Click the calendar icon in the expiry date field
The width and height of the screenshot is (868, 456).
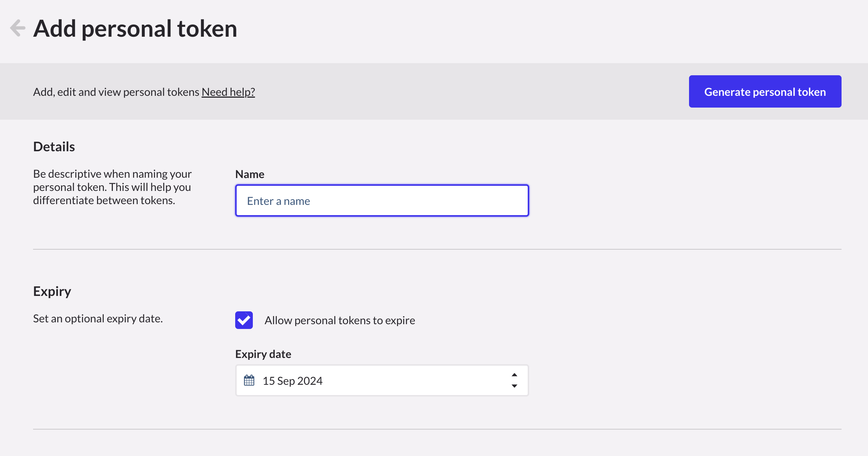tap(249, 380)
